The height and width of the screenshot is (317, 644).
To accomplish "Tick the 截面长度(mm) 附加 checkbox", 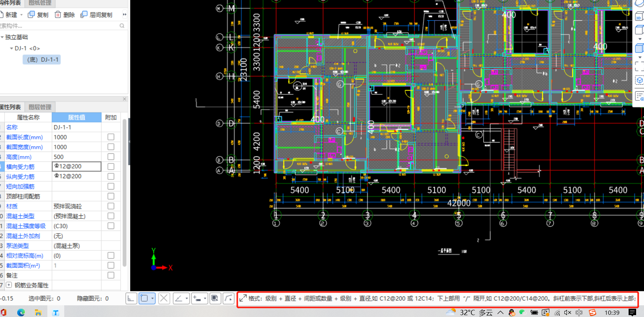I will [111, 137].
